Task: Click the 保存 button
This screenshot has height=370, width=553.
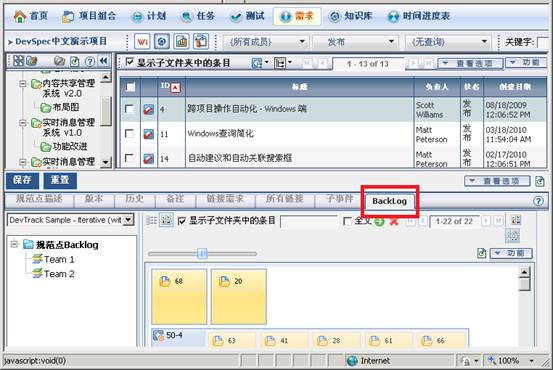Action: (x=22, y=180)
